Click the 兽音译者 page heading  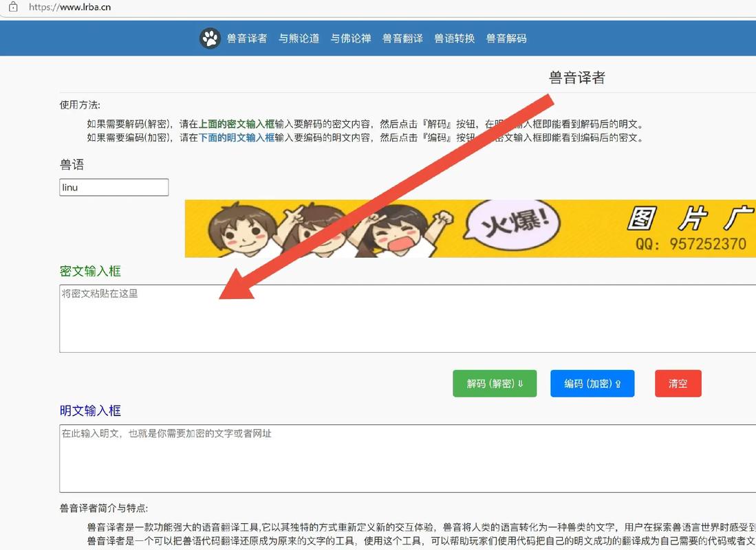[576, 78]
